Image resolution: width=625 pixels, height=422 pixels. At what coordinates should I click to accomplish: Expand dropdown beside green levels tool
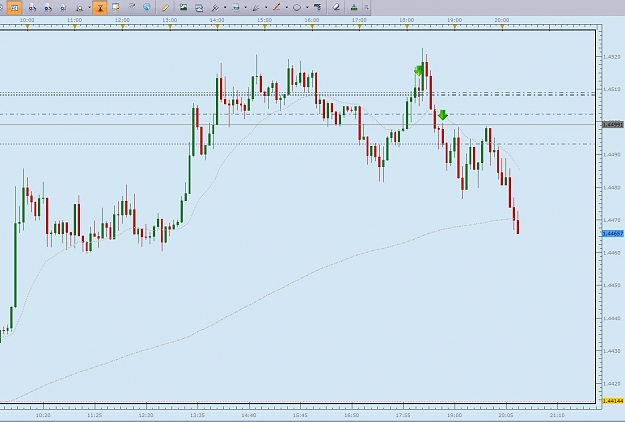coord(246,8)
